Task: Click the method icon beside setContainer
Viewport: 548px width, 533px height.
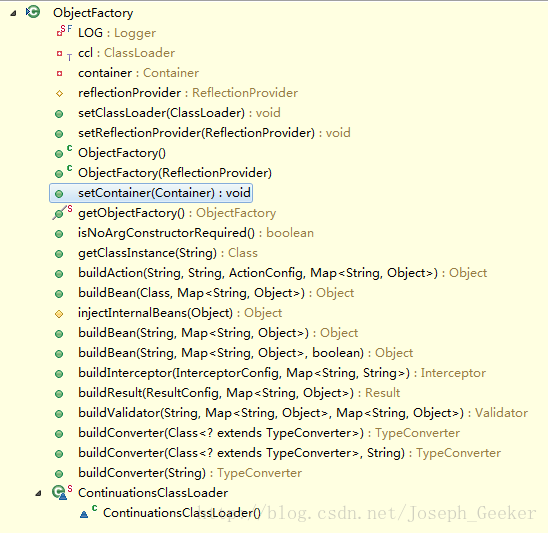Action: pos(59,194)
